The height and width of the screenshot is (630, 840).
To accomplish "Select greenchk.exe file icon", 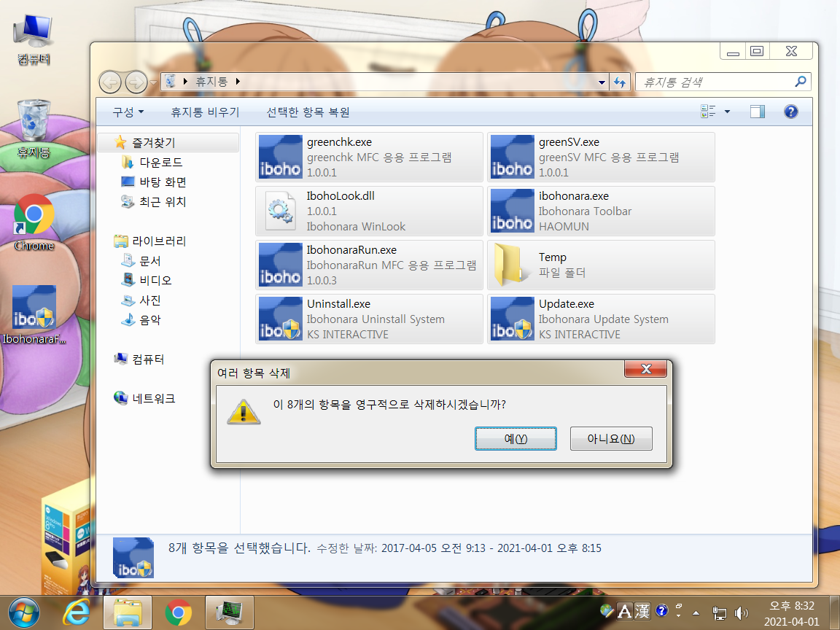I will 280,157.
